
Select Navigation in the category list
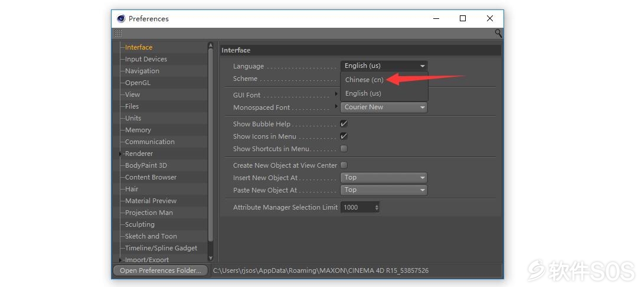142,71
